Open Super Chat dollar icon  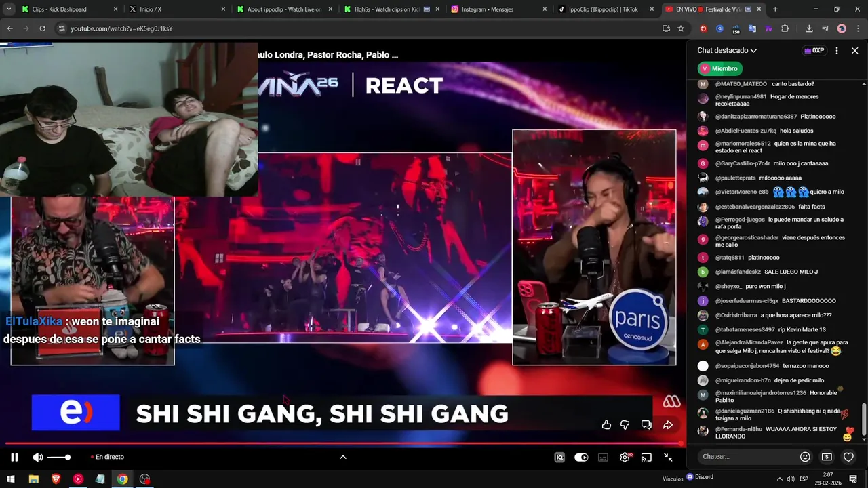(827, 457)
